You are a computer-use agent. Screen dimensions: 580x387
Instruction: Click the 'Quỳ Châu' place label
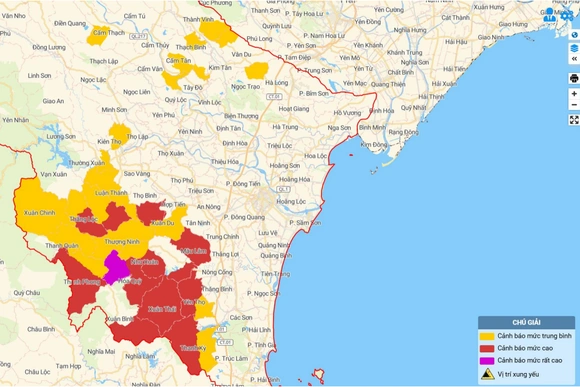(27, 293)
